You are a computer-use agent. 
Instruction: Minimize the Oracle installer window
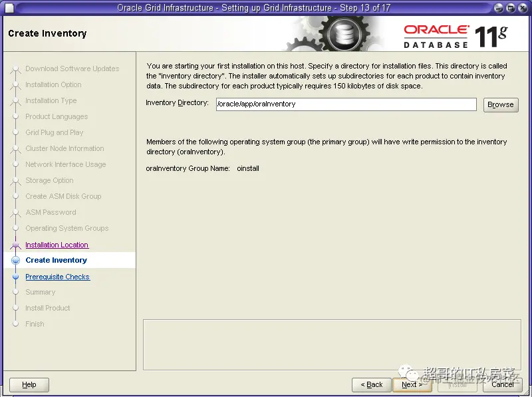[x=498, y=8]
